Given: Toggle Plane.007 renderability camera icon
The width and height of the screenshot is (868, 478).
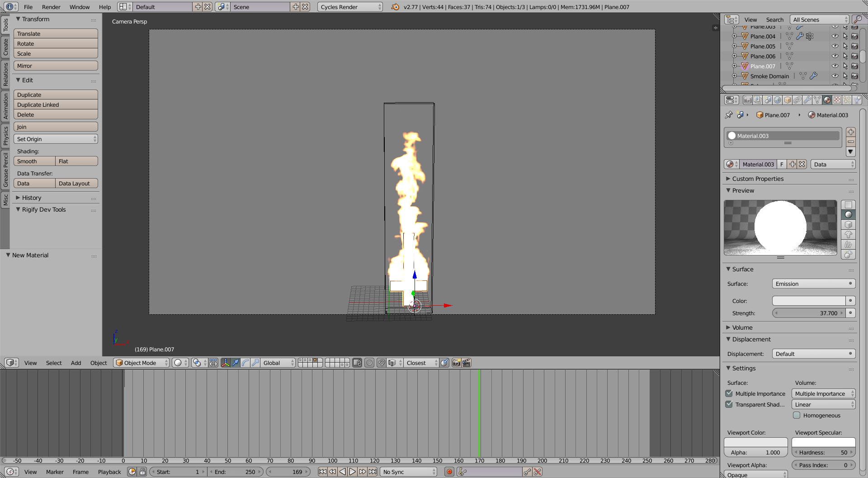Looking at the screenshot, I should pyautogui.click(x=855, y=66).
